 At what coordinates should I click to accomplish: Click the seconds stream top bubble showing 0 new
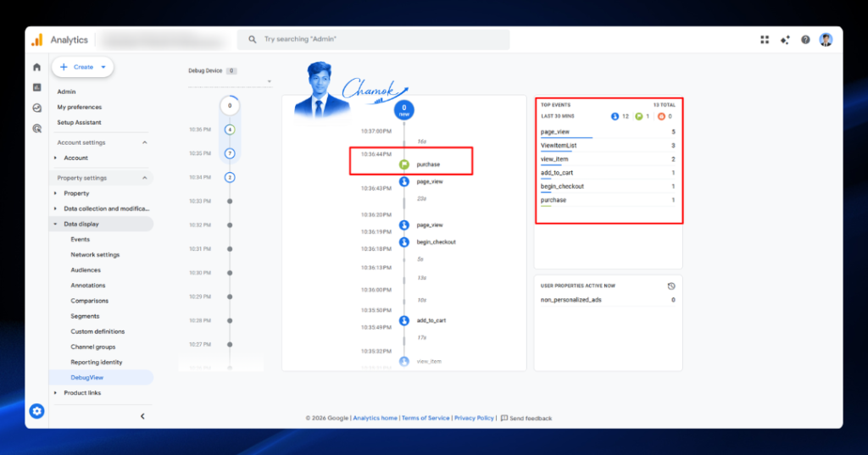point(404,109)
